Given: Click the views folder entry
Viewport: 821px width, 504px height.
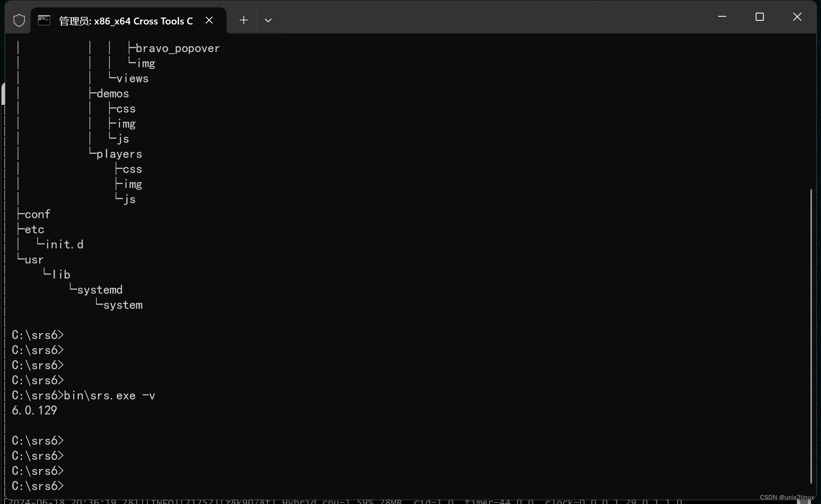Looking at the screenshot, I should 132,79.
